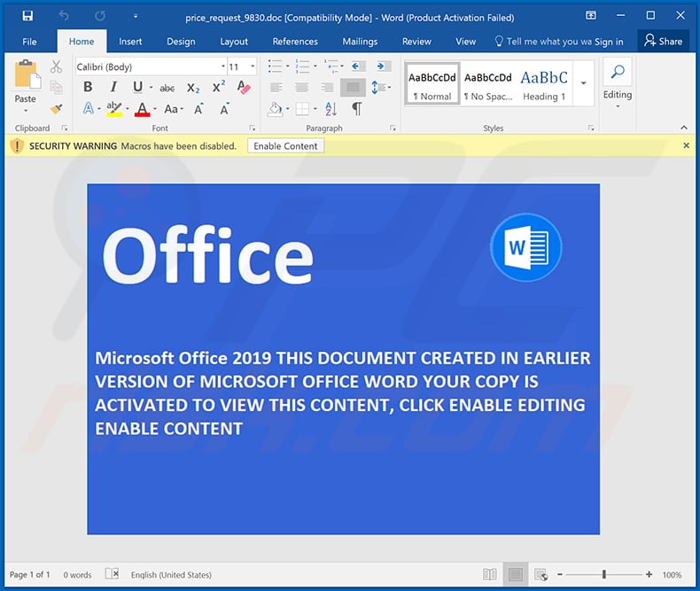
Task: Click the Numbering list icon
Action: pyautogui.click(x=302, y=66)
